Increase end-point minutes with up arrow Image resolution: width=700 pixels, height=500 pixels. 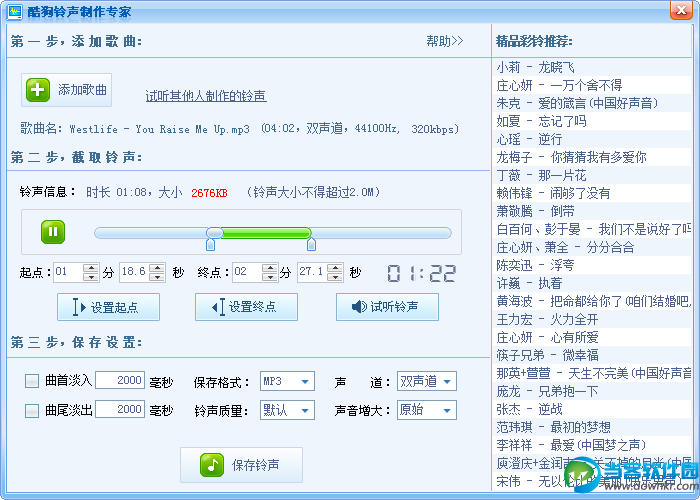pyautogui.click(x=270, y=267)
